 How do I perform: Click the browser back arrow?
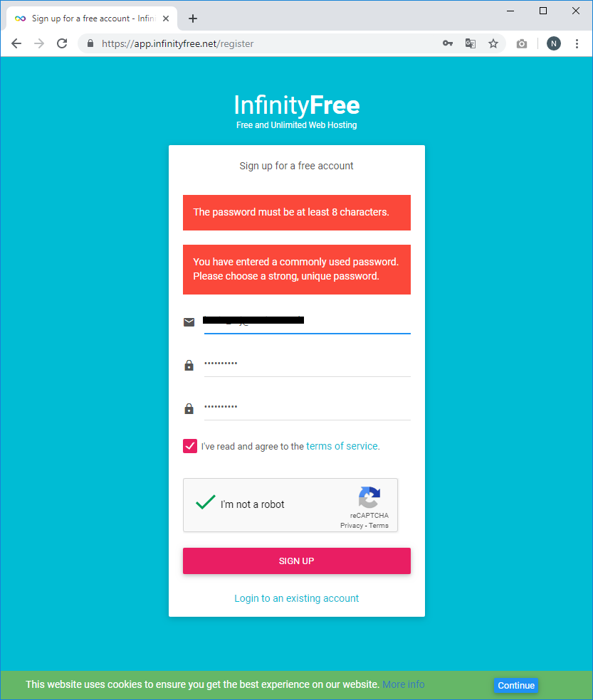point(16,43)
